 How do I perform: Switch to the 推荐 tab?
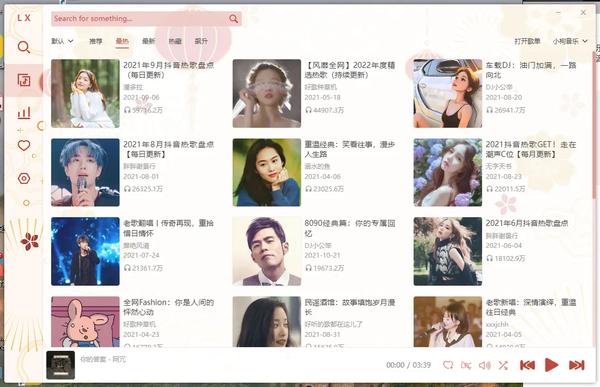click(96, 41)
